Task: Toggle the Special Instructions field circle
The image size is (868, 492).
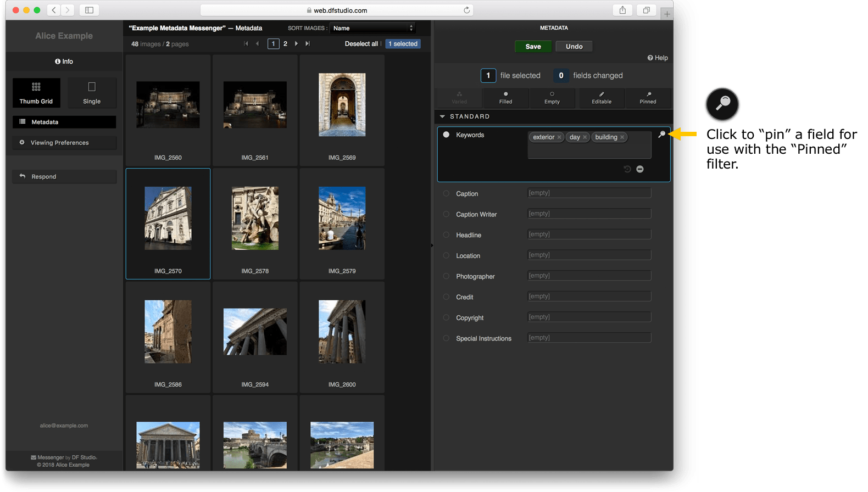Action: (x=446, y=338)
